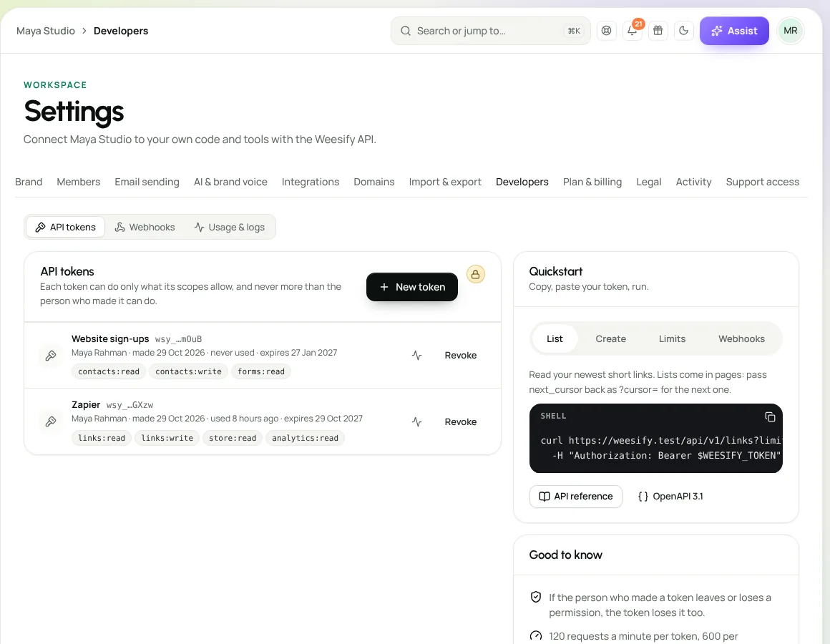Viewport: 830px width, 644px height.
Task: Click the gauge icon beside 120 requests
Action: coord(536,636)
